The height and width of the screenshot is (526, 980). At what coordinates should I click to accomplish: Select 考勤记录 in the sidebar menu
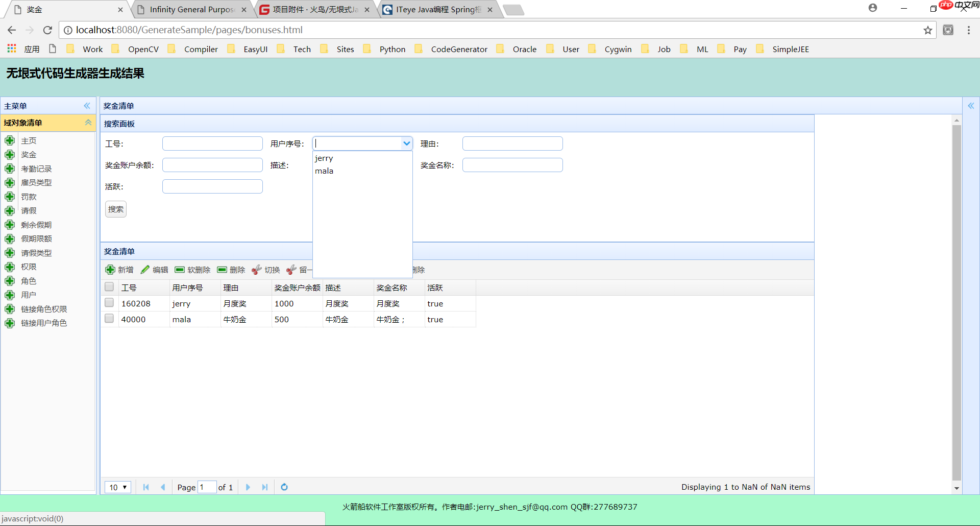36,169
